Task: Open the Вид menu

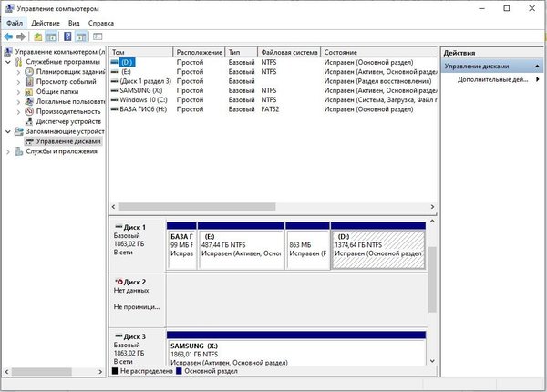Action: click(x=74, y=23)
